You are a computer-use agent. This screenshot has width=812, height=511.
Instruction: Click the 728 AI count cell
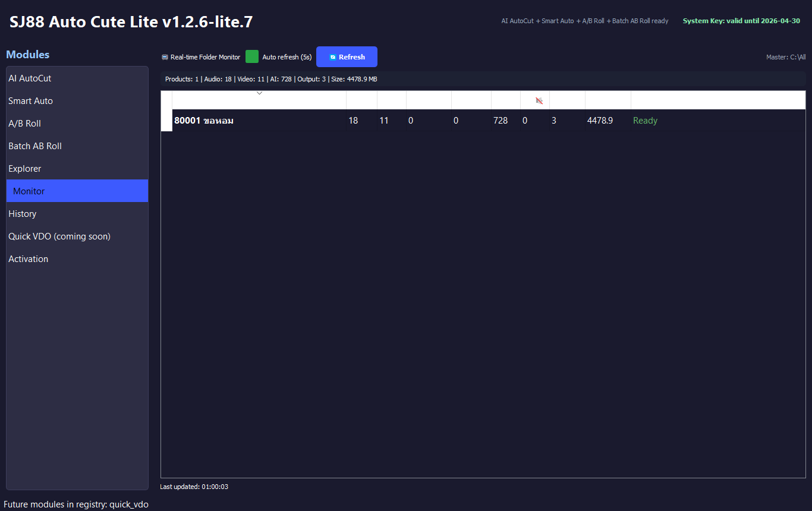point(501,121)
